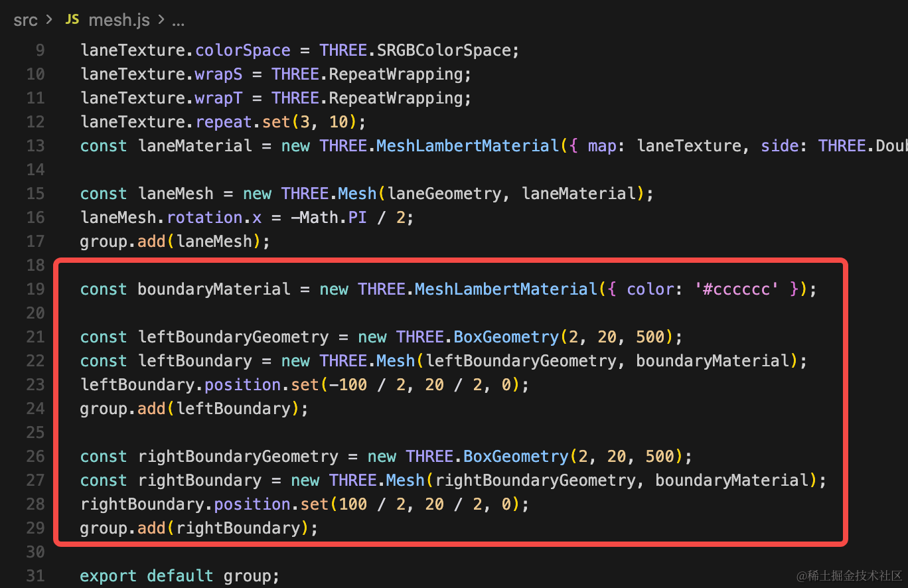Click line number 31 in gutter
This screenshot has height=588, width=908.
[x=35, y=576]
